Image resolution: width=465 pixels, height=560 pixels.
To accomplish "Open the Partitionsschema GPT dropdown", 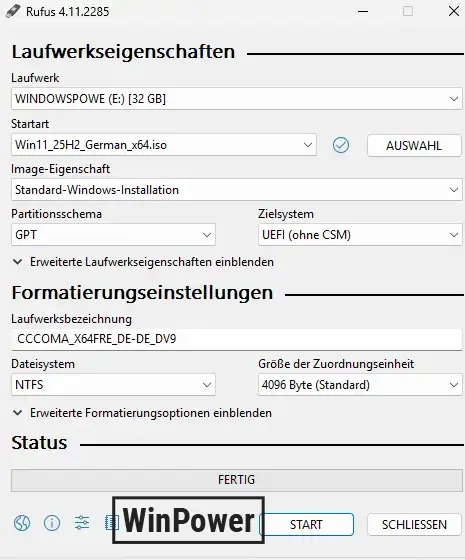I will (113, 235).
